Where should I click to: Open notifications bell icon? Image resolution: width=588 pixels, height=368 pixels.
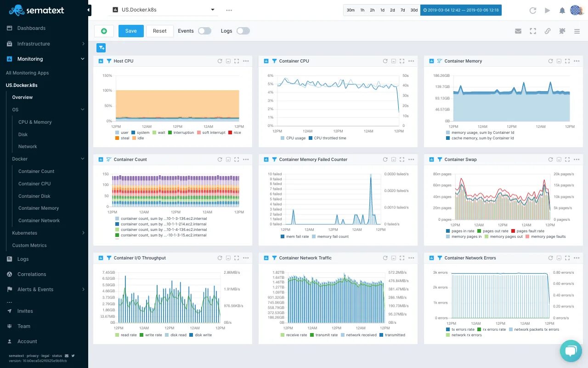562,10
